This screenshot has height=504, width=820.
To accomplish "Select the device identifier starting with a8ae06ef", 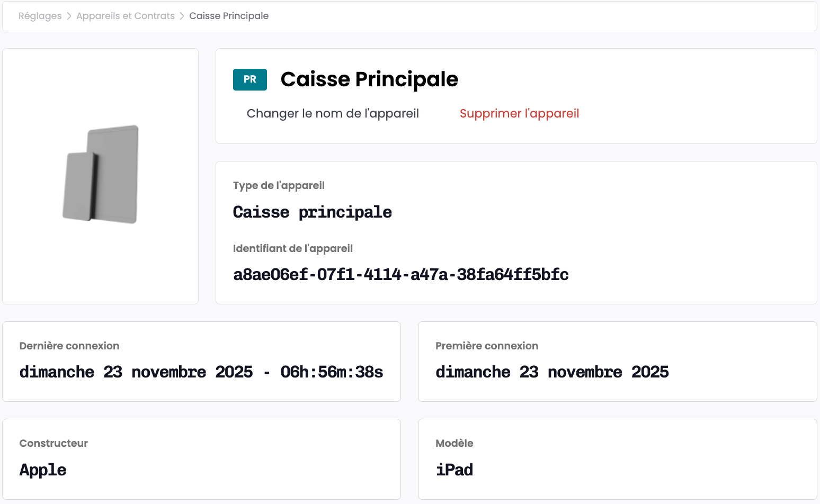I will 401,274.
